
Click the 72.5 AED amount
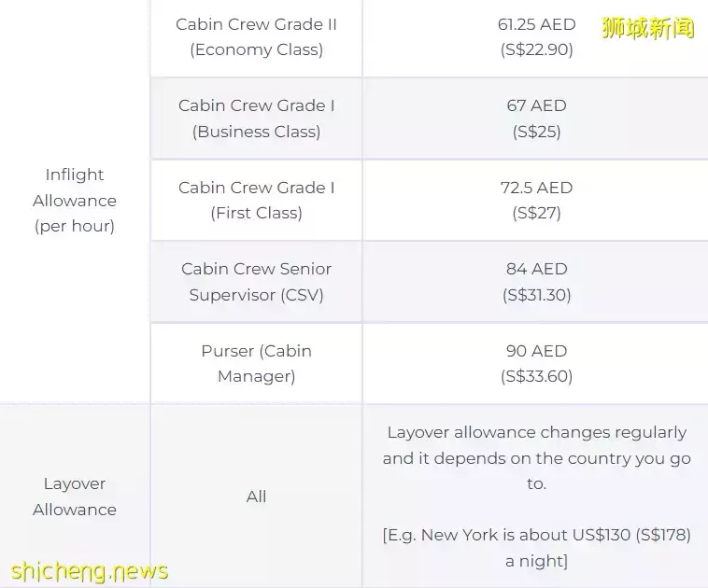pyautogui.click(x=536, y=188)
